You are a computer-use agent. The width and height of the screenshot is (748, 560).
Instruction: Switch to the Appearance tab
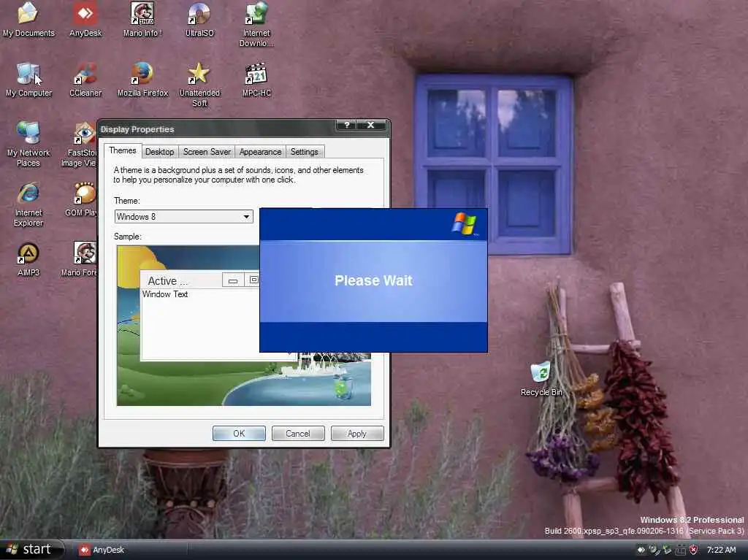tap(260, 152)
